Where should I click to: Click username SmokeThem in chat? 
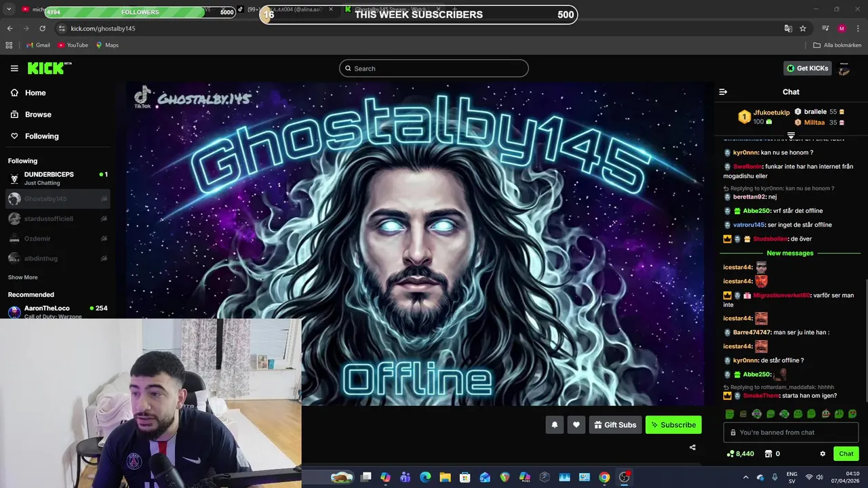tap(762, 396)
